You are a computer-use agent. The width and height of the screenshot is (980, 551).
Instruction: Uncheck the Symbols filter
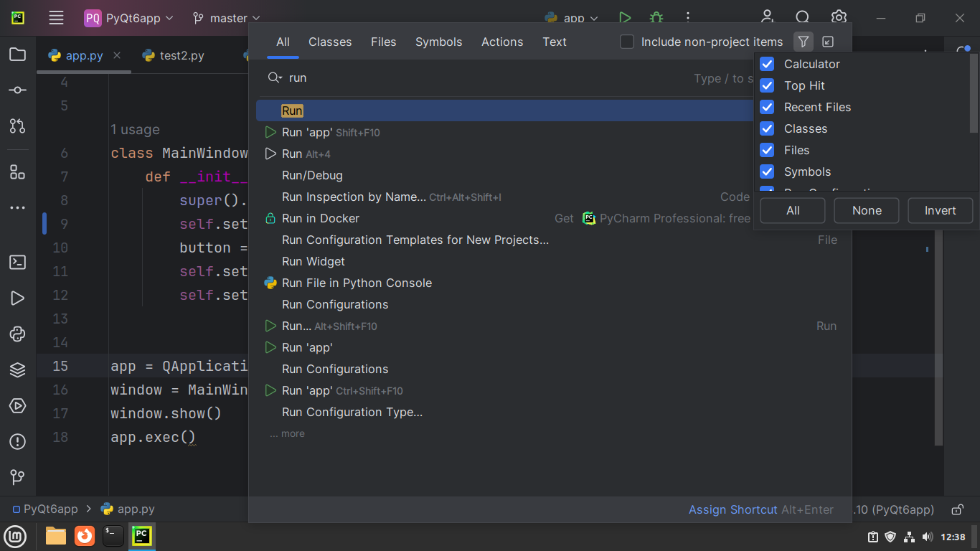767,171
